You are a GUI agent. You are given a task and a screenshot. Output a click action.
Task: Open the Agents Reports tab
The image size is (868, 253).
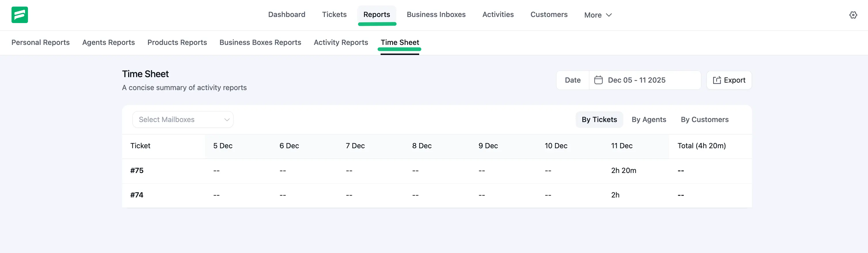point(109,42)
